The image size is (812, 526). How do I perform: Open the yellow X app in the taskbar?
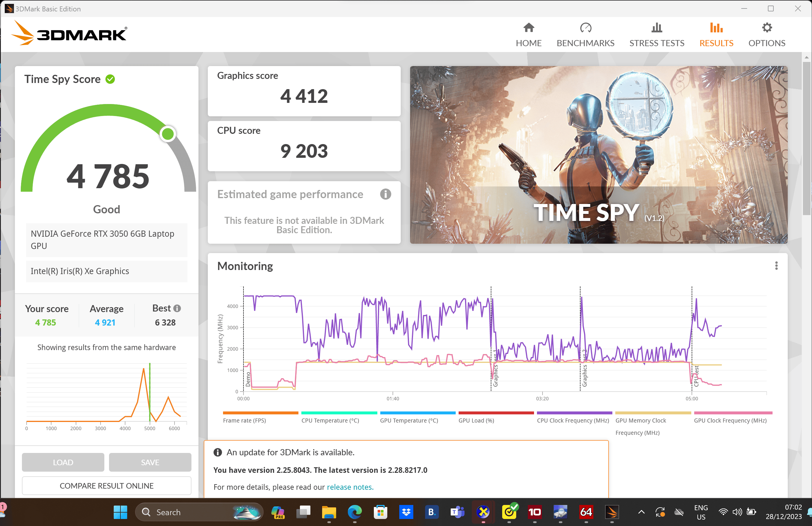click(483, 512)
